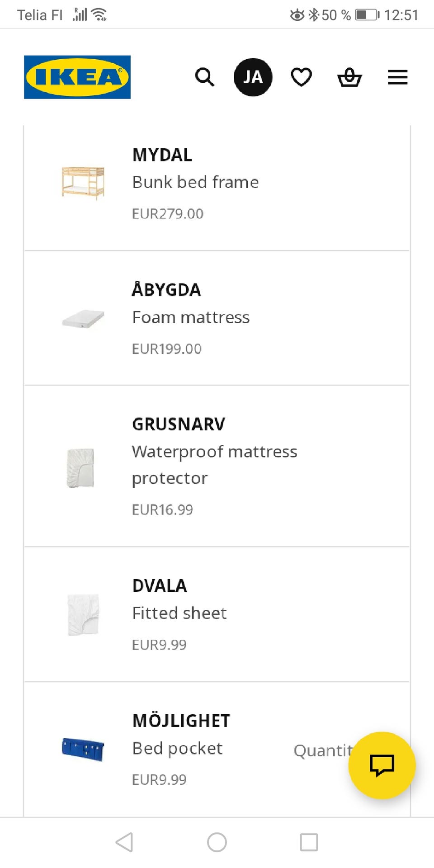
Task: Tap the Quantity label for MÖJLIGHET
Action: (x=322, y=750)
